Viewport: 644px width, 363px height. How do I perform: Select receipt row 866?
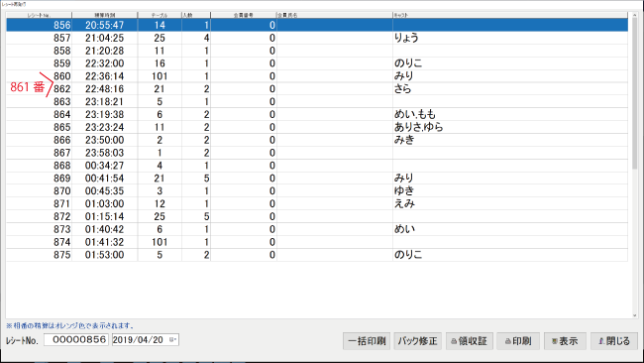click(x=317, y=140)
